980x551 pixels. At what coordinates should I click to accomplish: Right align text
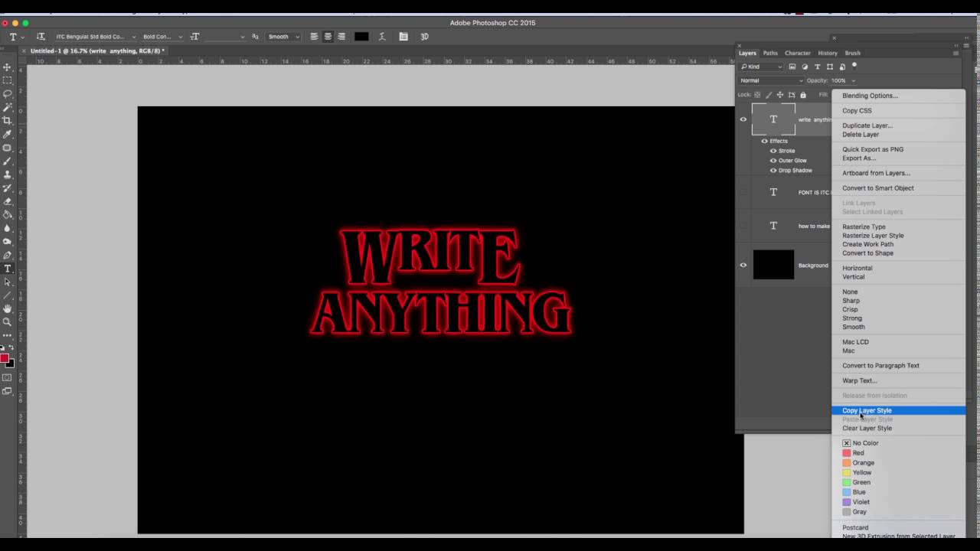pos(341,36)
